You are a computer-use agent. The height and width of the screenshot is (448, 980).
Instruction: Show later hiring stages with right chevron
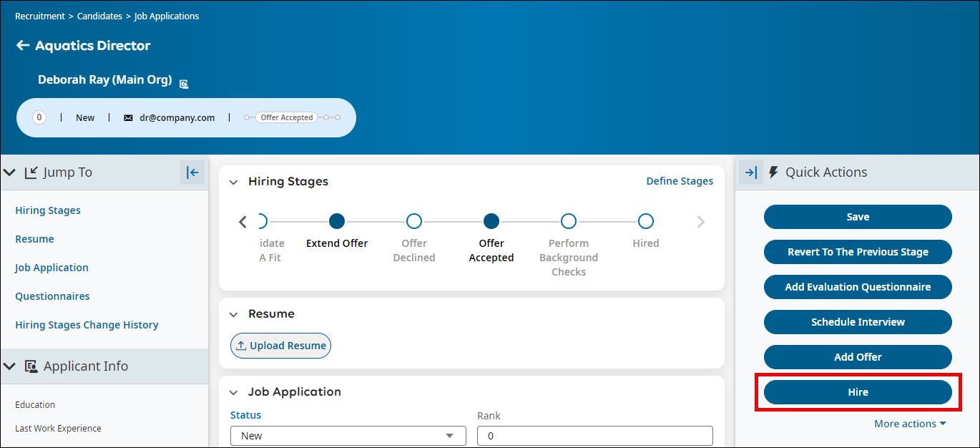[x=701, y=222]
